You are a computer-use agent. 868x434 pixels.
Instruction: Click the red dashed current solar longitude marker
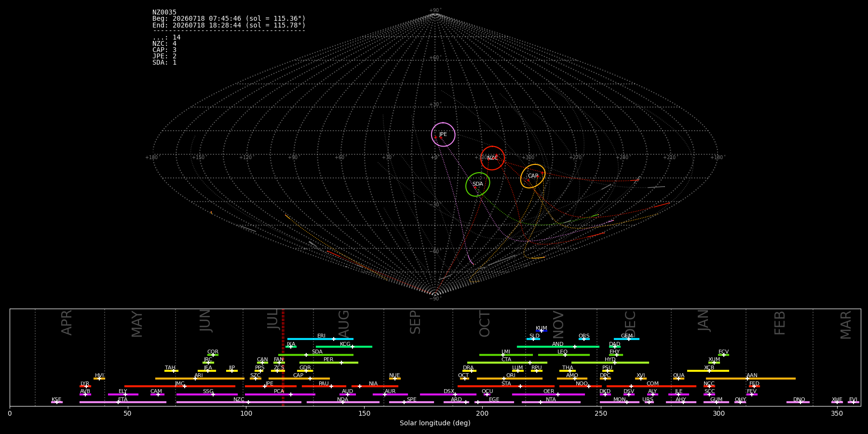click(x=283, y=357)
